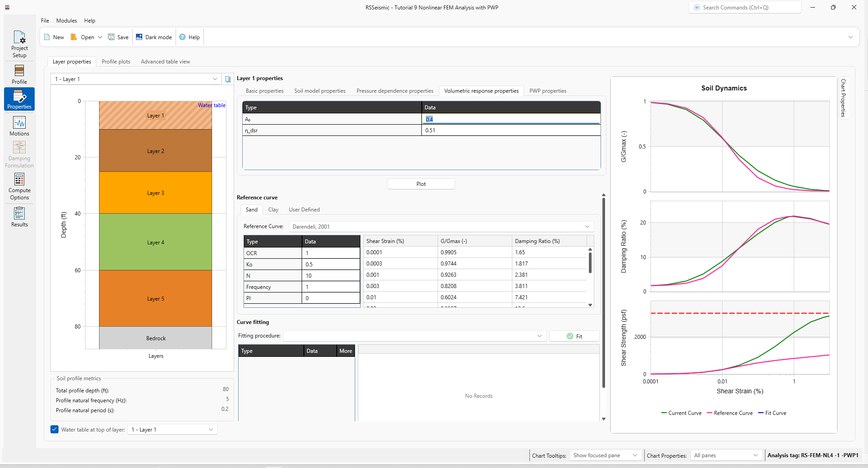Uncheck Water table at top of layer
The image size is (868, 468).
pos(54,429)
